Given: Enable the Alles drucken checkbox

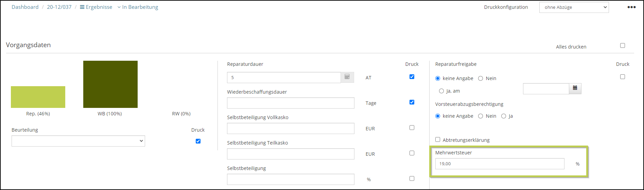Looking at the screenshot, I should pyautogui.click(x=622, y=45).
